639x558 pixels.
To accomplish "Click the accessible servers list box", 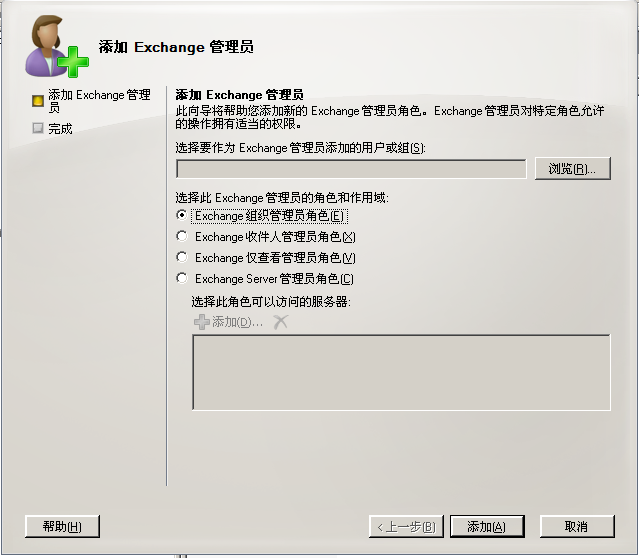I will click(x=401, y=372).
